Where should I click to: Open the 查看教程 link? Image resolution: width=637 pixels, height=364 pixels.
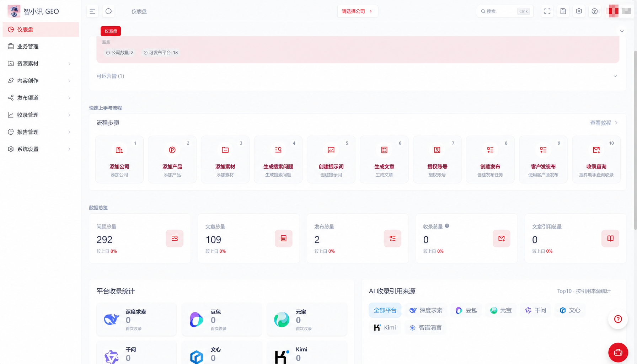[x=604, y=123]
